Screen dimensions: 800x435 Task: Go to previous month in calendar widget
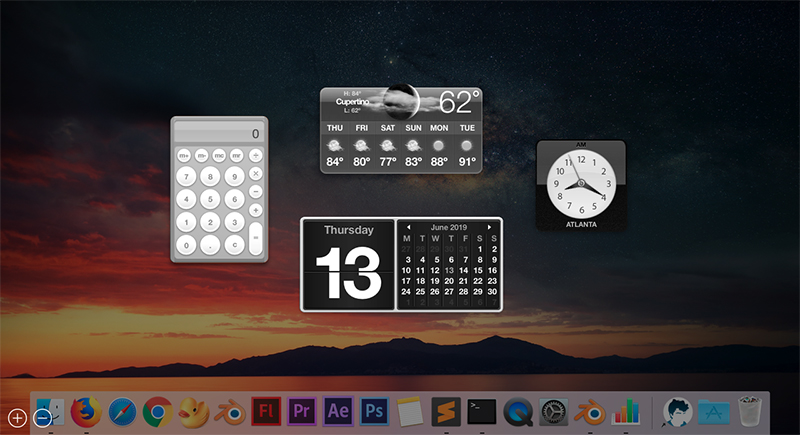tap(408, 227)
